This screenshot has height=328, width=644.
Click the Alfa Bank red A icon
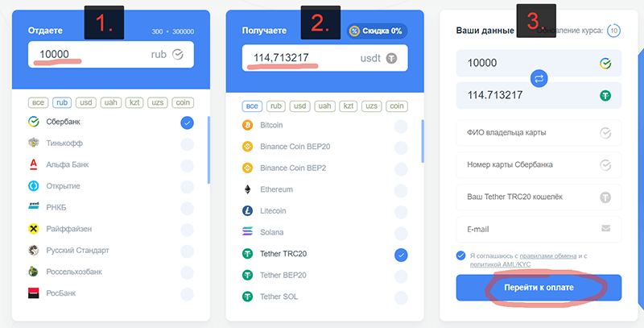33,164
